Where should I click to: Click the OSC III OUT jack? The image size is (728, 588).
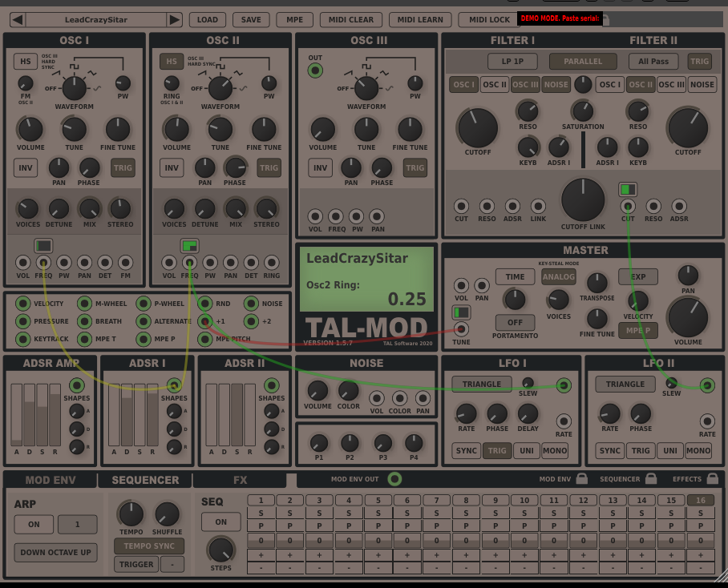[315, 71]
